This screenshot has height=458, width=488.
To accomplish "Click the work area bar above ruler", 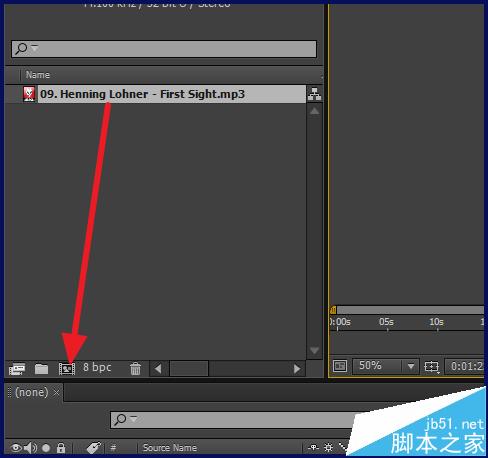I will [410, 310].
